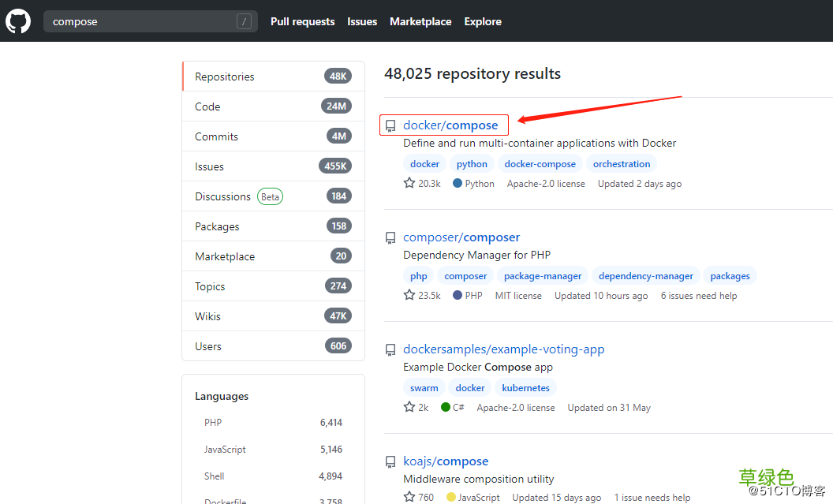The image size is (833, 504).
Task: Select the Wikis search filter
Action: click(x=274, y=316)
